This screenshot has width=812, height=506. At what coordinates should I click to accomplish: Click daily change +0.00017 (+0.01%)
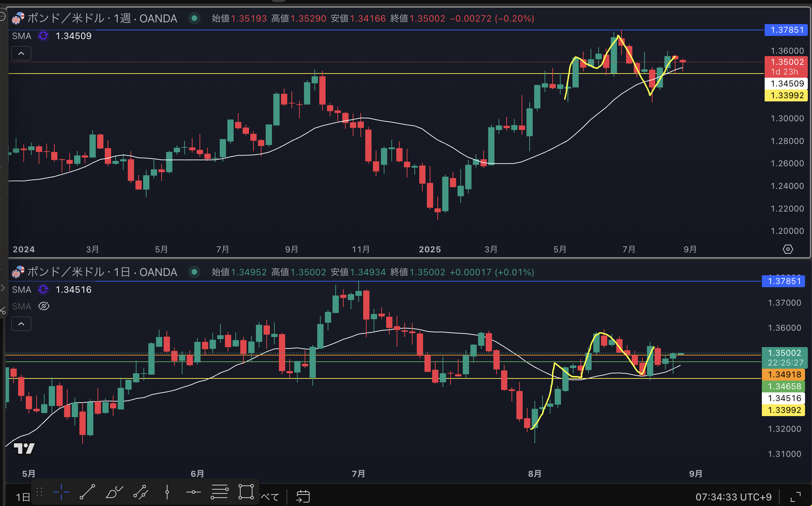(x=492, y=272)
